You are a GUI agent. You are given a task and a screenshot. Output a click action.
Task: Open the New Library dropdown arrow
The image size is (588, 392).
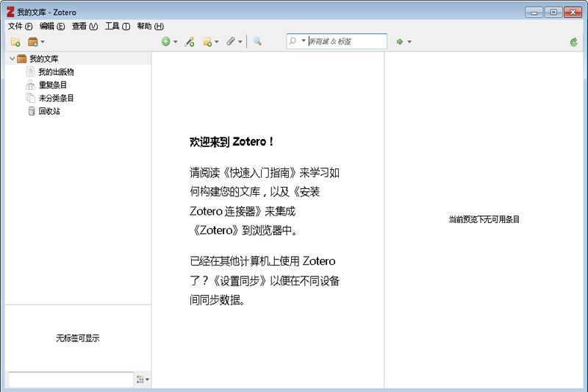pyautogui.click(x=43, y=42)
